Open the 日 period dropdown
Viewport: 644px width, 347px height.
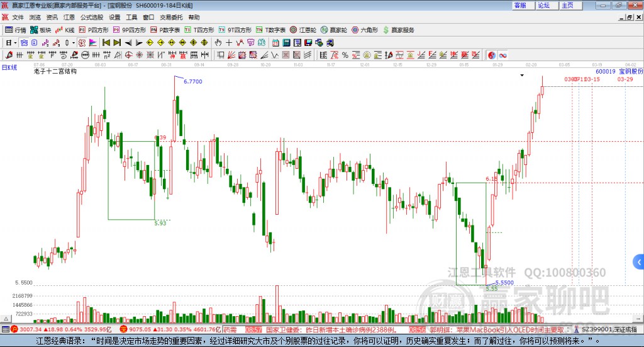[11, 43]
